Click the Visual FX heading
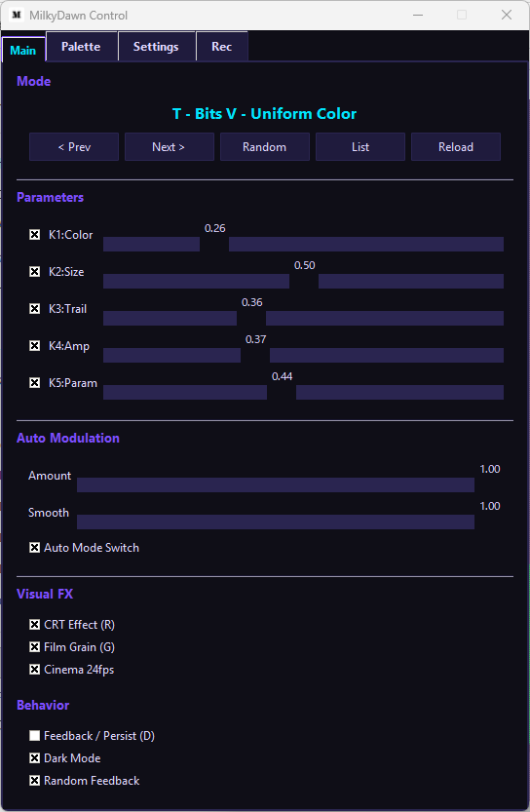530x812 pixels. [x=45, y=594]
